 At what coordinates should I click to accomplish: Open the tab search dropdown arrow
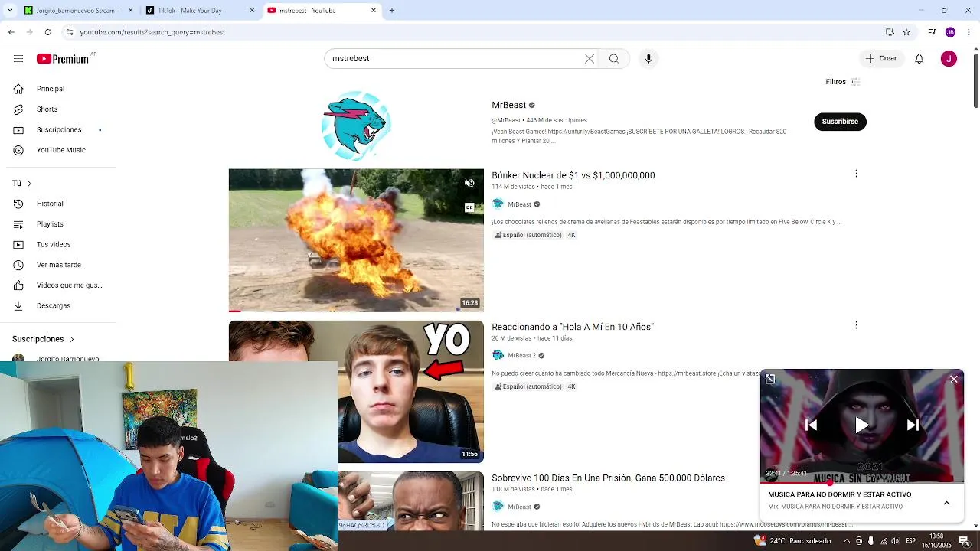click(x=10, y=11)
